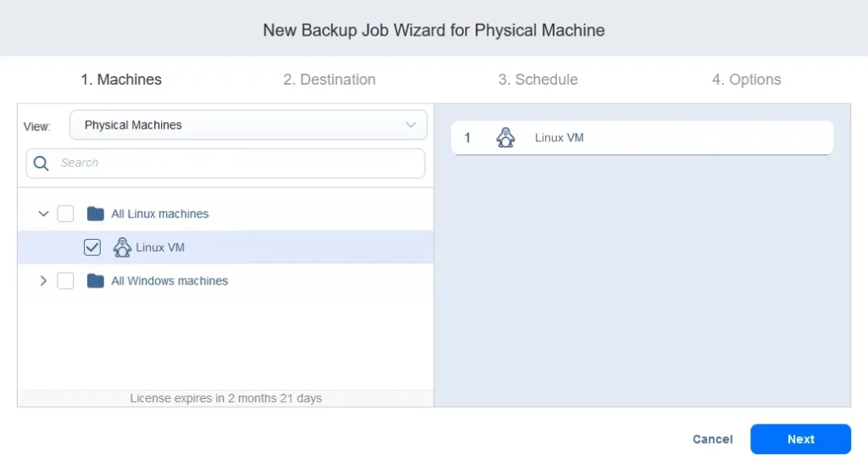
Task: Select the Linux VM row in selected list
Action: (642, 137)
